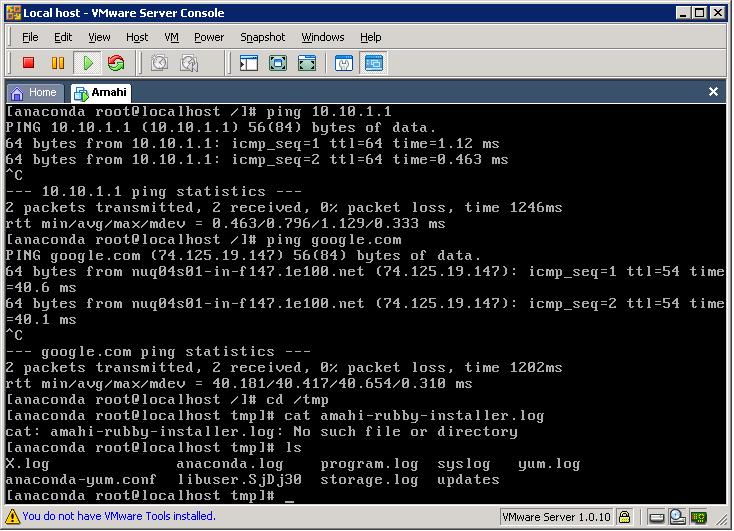The height and width of the screenshot is (531, 734).
Task: Click the VMware Server Console title bar icon
Action: point(14,13)
